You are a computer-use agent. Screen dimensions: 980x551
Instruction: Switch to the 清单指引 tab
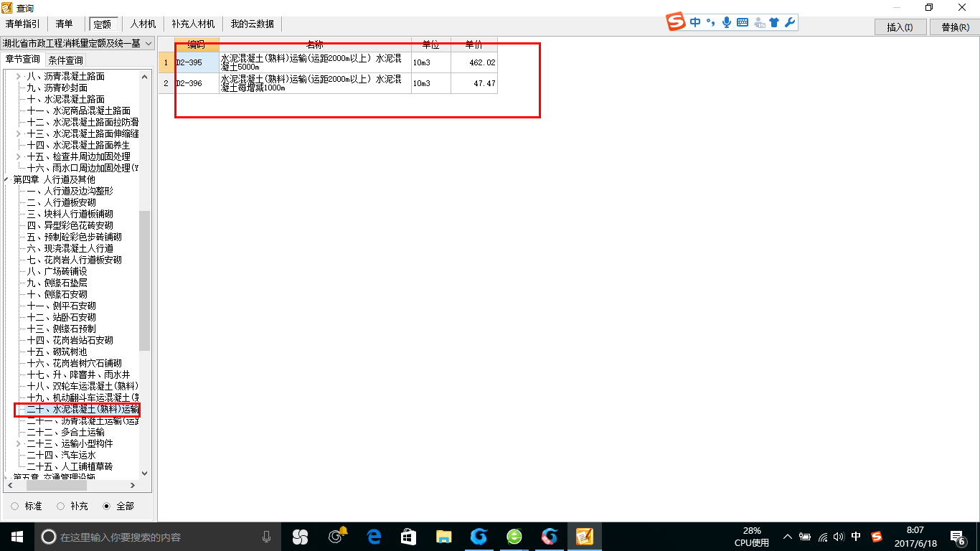(23, 24)
